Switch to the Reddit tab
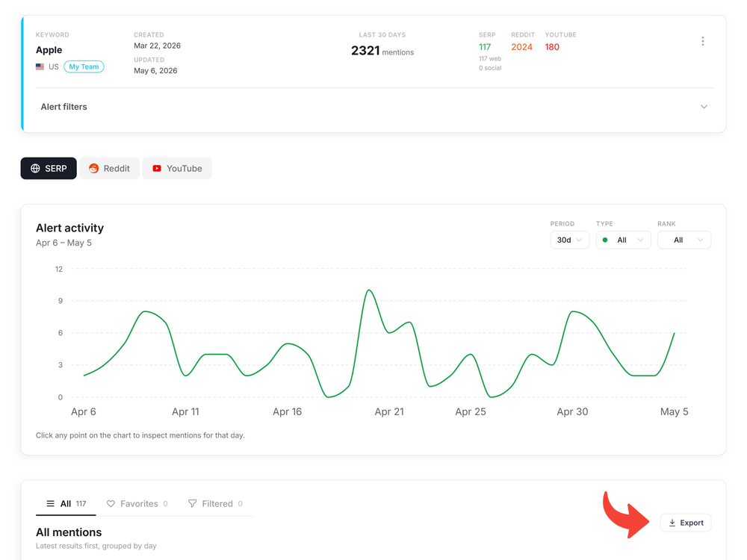 click(110, 168)
